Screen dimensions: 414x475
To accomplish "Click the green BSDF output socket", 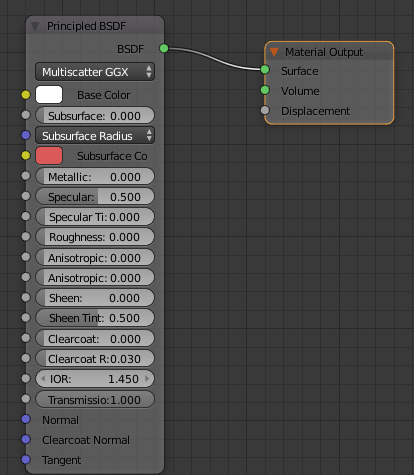I will pos(164,49).
